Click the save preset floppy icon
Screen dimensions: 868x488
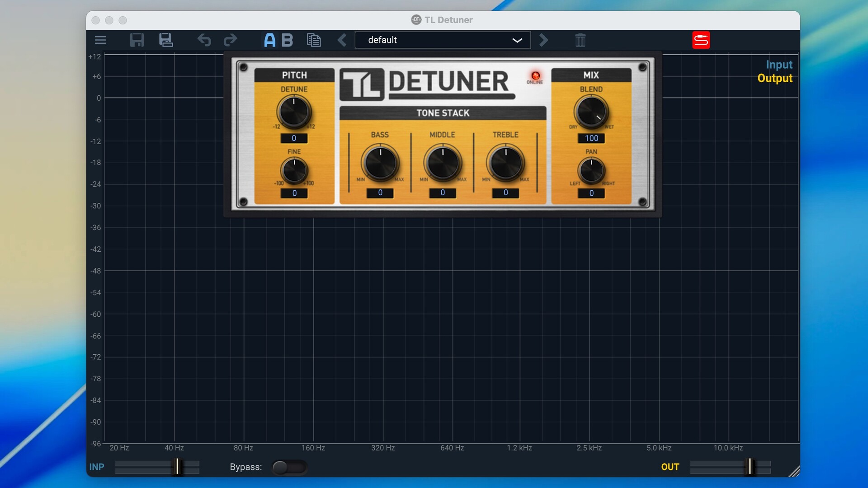pyautogui.click(x=137, y=40)
